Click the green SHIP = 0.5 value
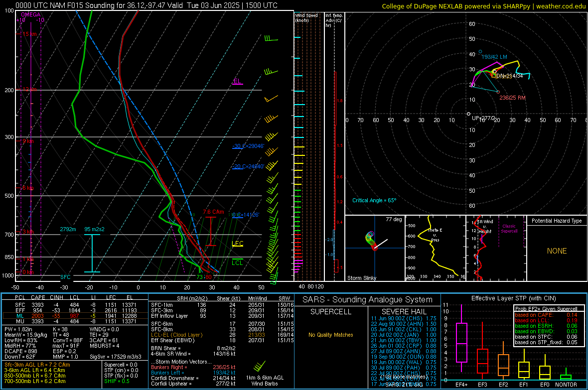This screenshot has width=588, height=390. pos(117,381)
